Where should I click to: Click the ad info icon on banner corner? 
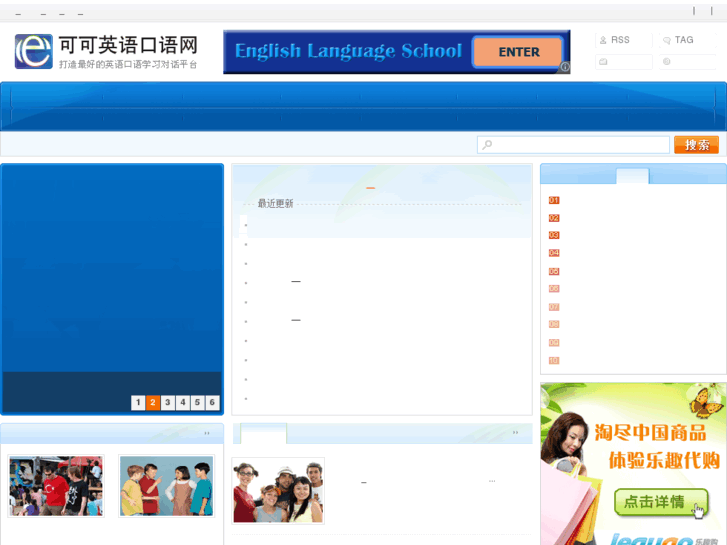click(565, 67)
